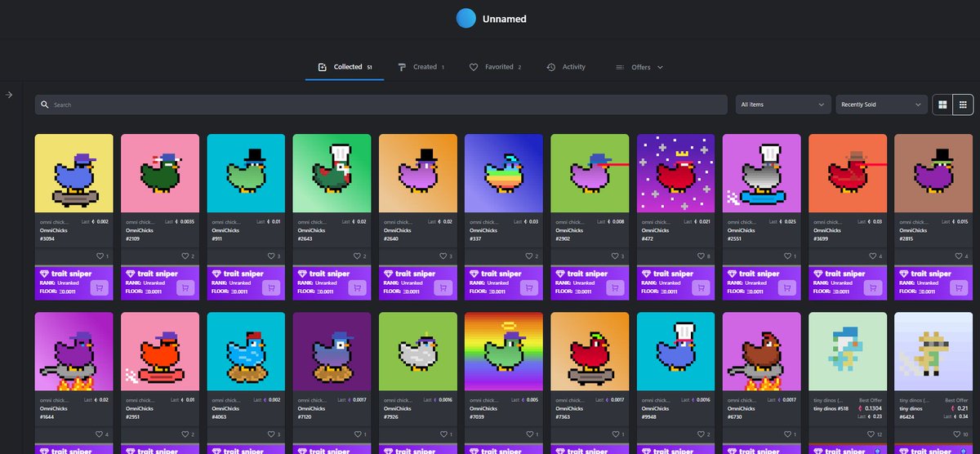This screenshot has width=980, height=454.
Task: Favorite tiny dinos #6424 with heart
Action: (955, 434)
